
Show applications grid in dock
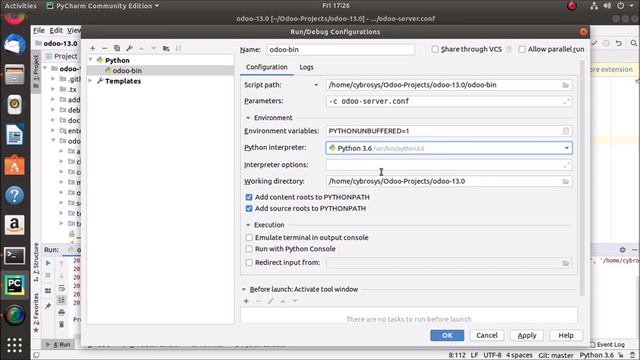click(14, 345)
